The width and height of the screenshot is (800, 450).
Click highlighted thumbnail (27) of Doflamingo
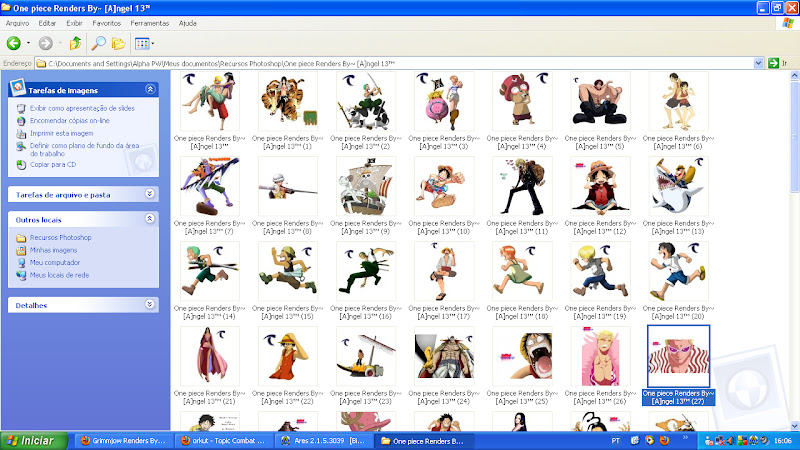click(678, 357)
